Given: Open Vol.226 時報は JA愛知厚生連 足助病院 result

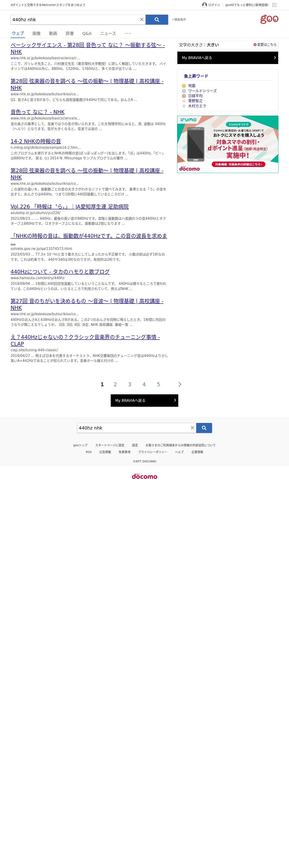Looking at the screenshot, I should point(70,207).
